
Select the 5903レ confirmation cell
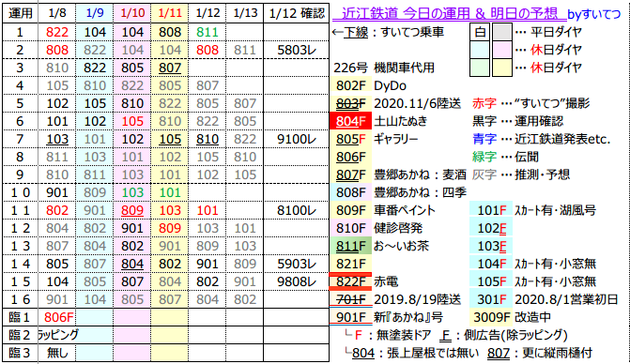(297, 264)
